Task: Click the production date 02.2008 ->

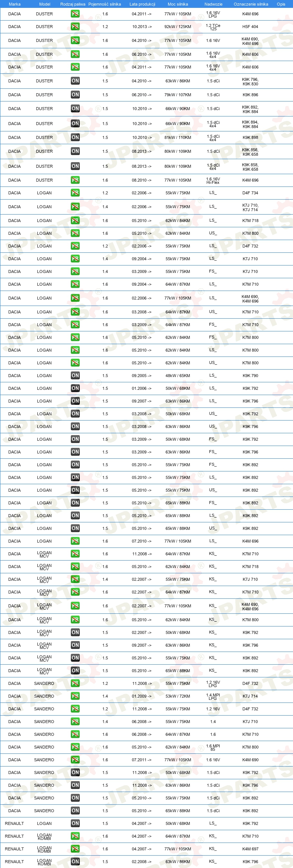Action: point(142,862)
